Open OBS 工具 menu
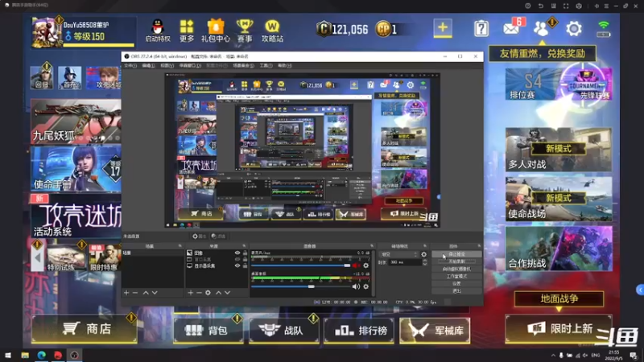This screenshot has width=644, height=362. coord(266,66)
